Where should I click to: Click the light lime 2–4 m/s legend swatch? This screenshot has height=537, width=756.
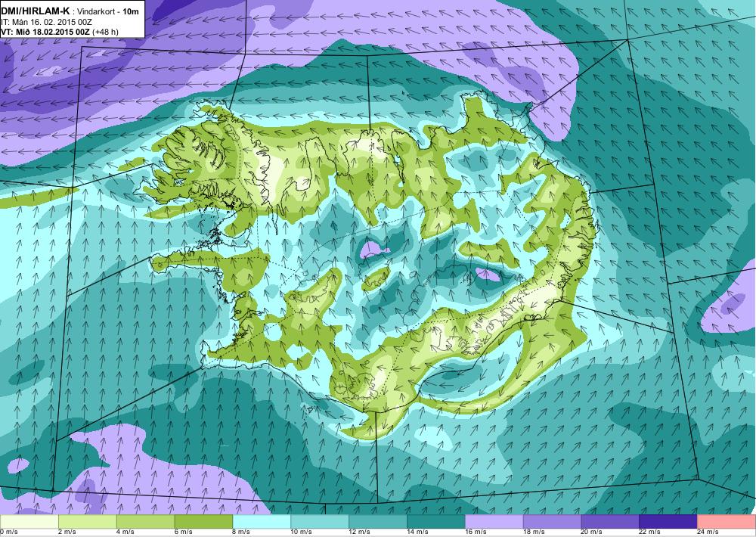click(x=87, y=522)
